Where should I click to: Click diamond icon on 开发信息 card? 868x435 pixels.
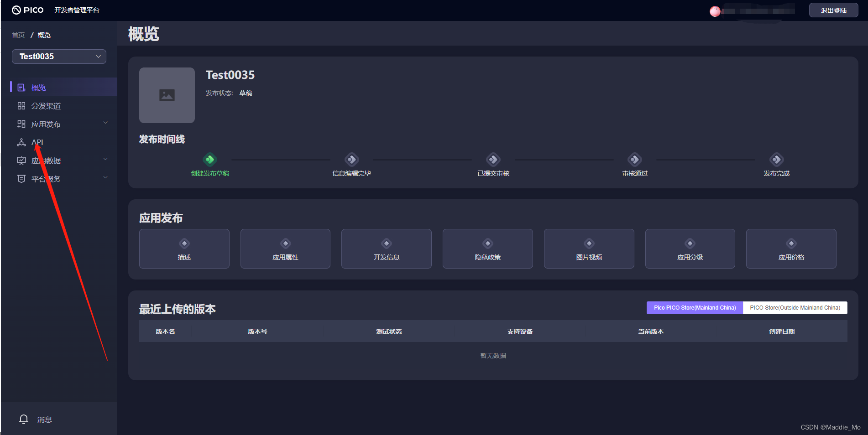tap(387, 243)
